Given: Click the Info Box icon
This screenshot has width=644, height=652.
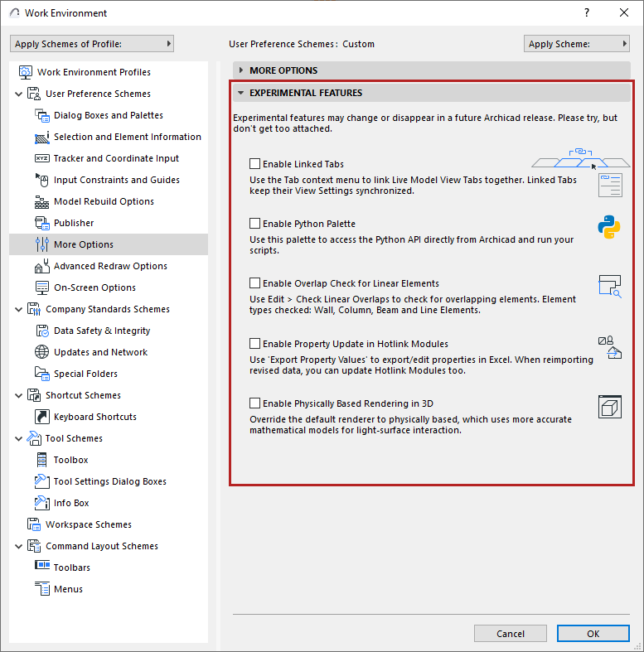Looking at the screenshot, I should (42, 503).
